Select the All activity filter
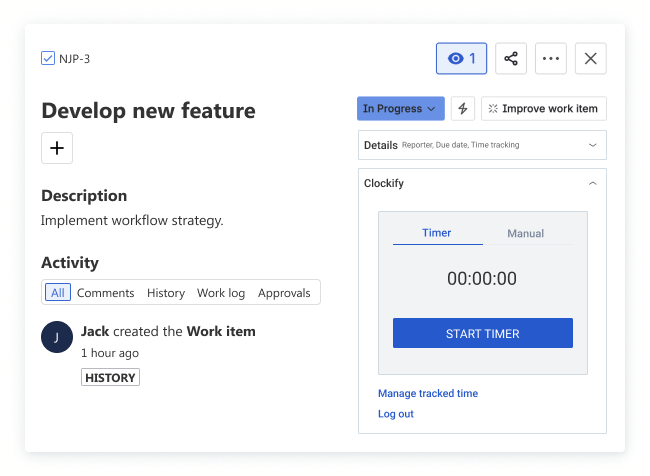This screenshot has height=476, width=650. click(58, 293)
